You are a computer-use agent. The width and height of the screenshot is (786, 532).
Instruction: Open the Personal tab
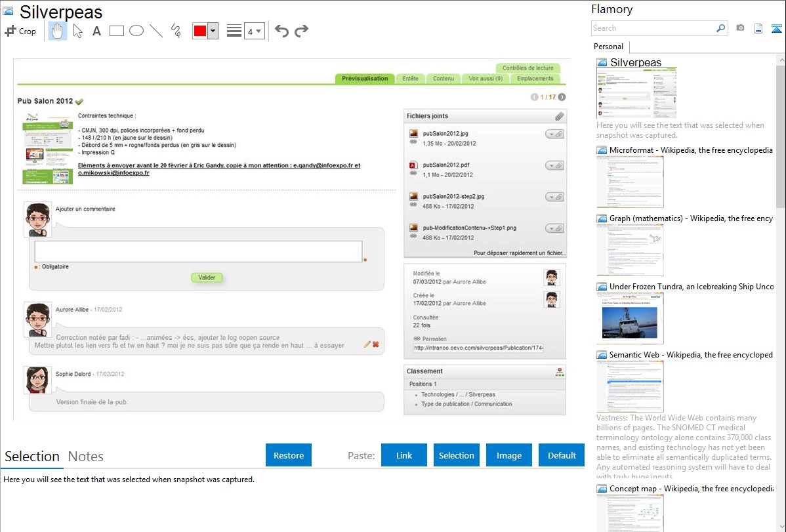tap(608, 47)
